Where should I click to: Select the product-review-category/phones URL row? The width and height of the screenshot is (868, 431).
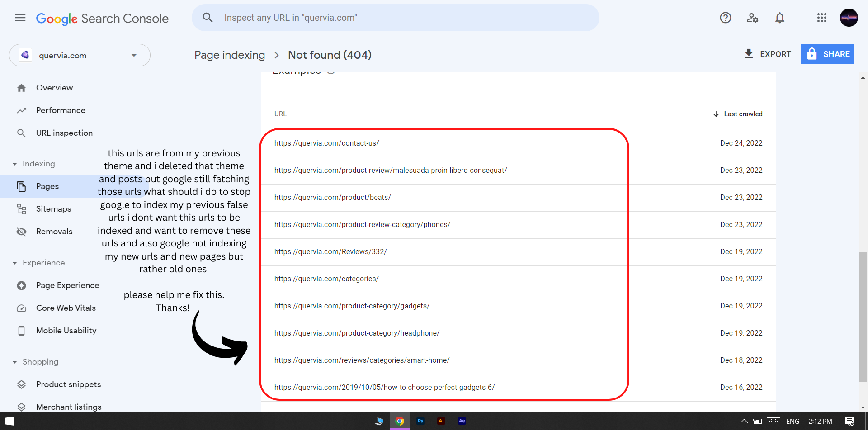519,225
